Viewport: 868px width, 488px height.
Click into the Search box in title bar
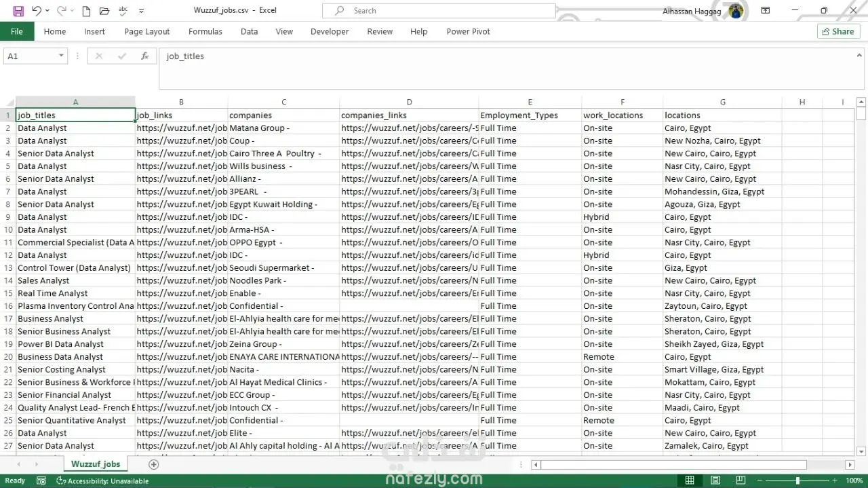(439, 11)
